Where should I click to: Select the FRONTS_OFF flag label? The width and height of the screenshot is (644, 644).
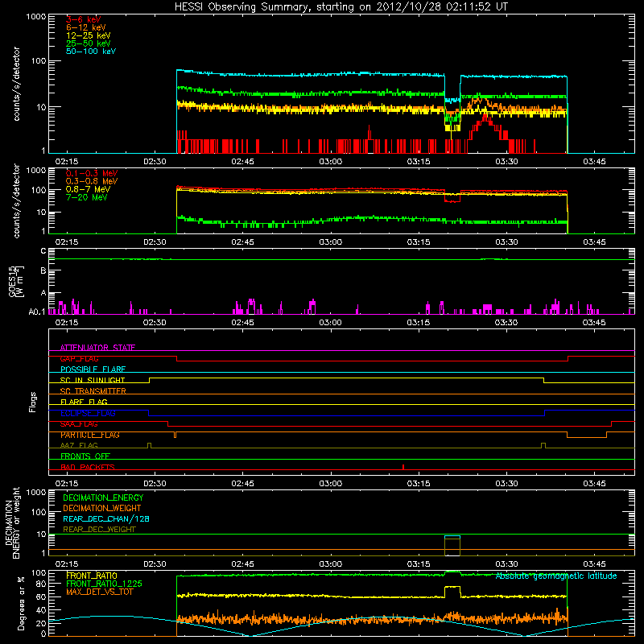(x=85, y=456)
